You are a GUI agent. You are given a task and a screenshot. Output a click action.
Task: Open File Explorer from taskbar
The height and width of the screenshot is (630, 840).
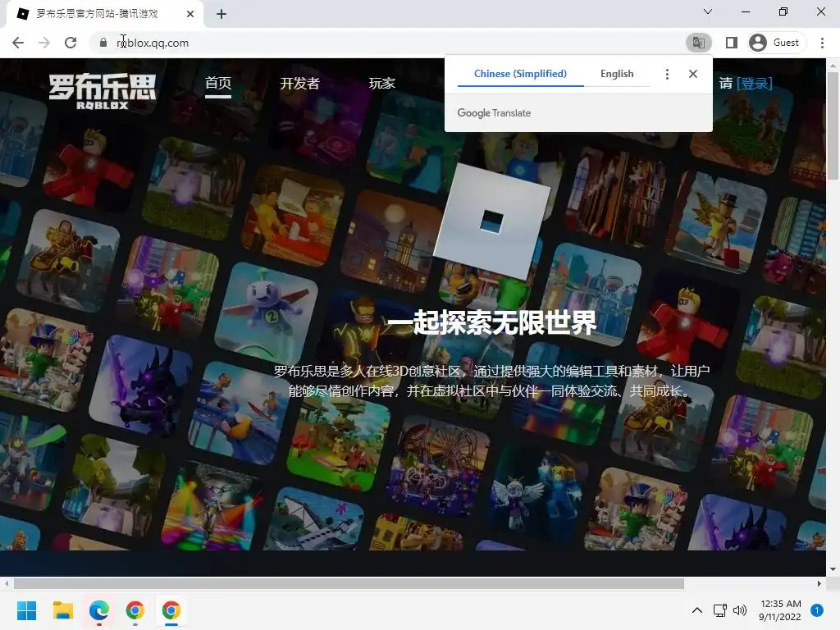coord(62,610)
